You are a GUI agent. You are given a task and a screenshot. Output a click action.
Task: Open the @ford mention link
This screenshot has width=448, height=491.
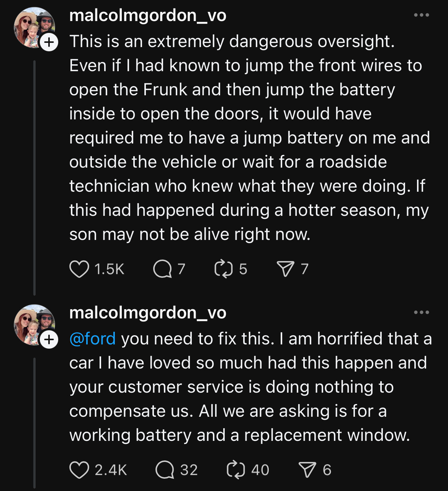coord(92,339)
